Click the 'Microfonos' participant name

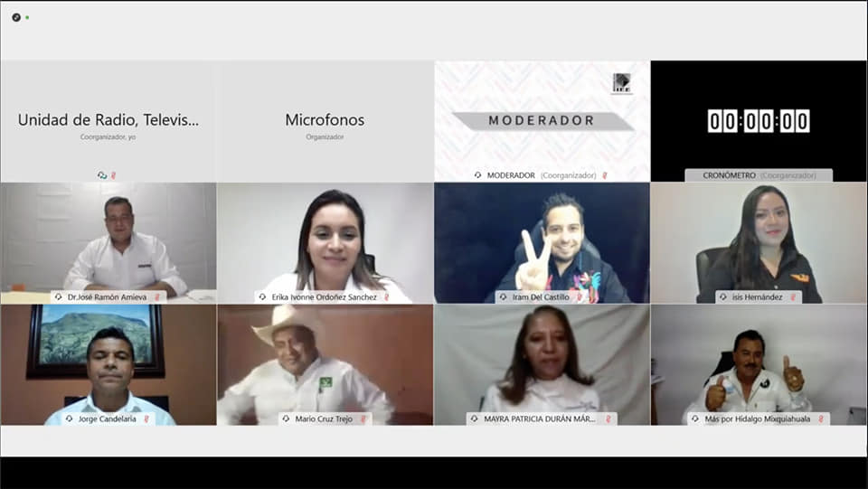point(325,119)
